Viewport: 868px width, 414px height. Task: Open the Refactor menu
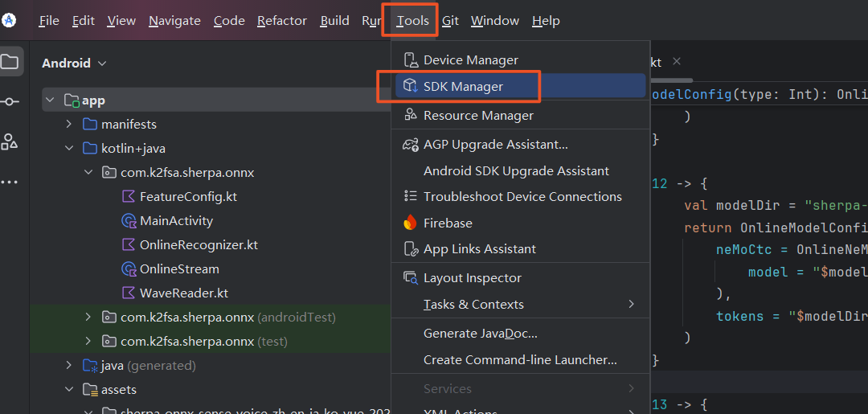282,21
